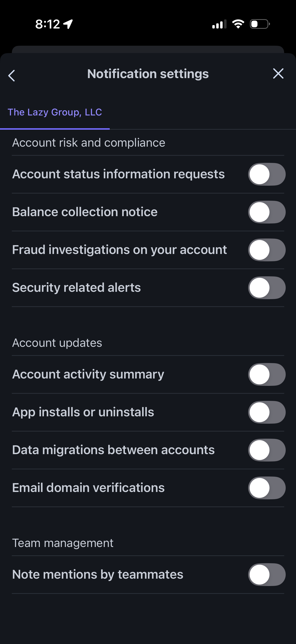Enable Data migrations between accounts switch

coord(267,450)
